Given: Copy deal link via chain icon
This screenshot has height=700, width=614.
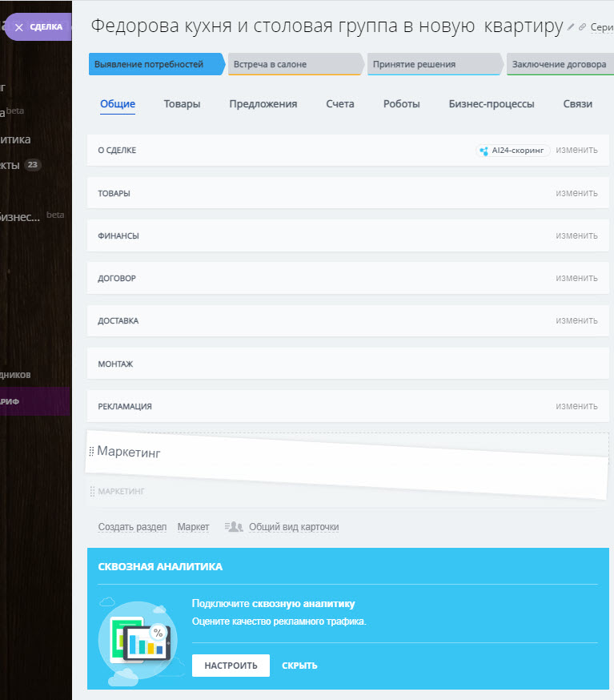Looking at the screenshot, I should [x=582, y=27].
